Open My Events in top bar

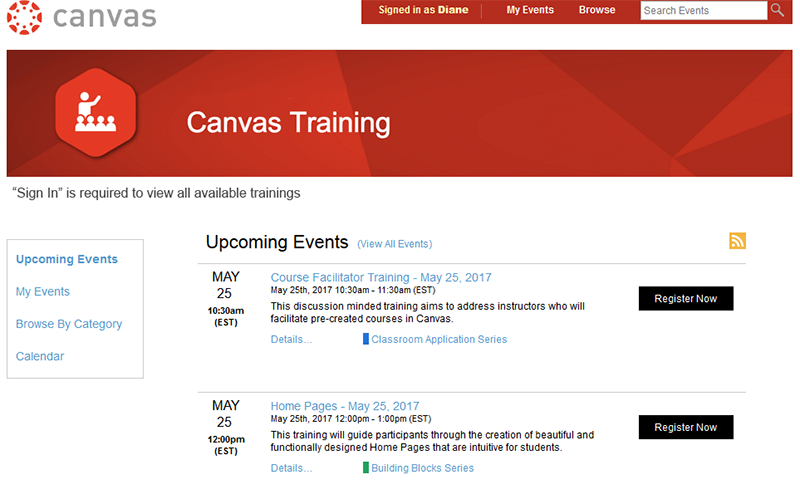pos(530,10)
